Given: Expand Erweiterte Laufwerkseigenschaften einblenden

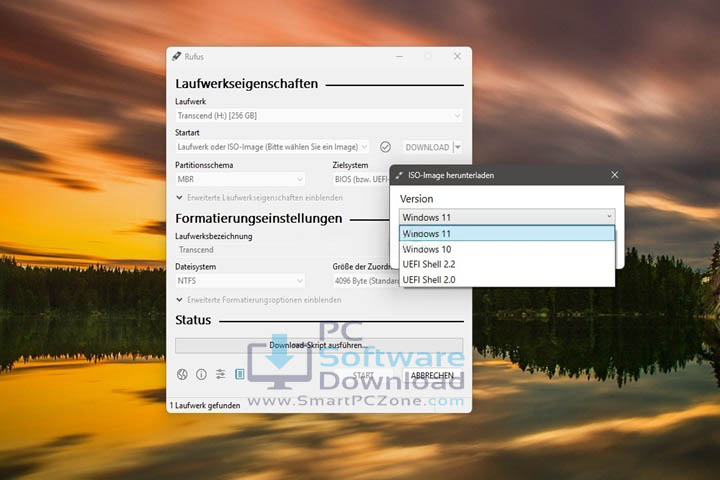Looking at the screenshot, I should pos(260,198).
